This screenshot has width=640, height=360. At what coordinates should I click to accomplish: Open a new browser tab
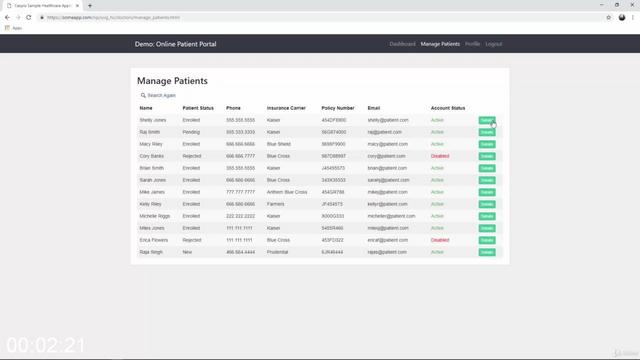pyautogui.click(x=90, y=6)
